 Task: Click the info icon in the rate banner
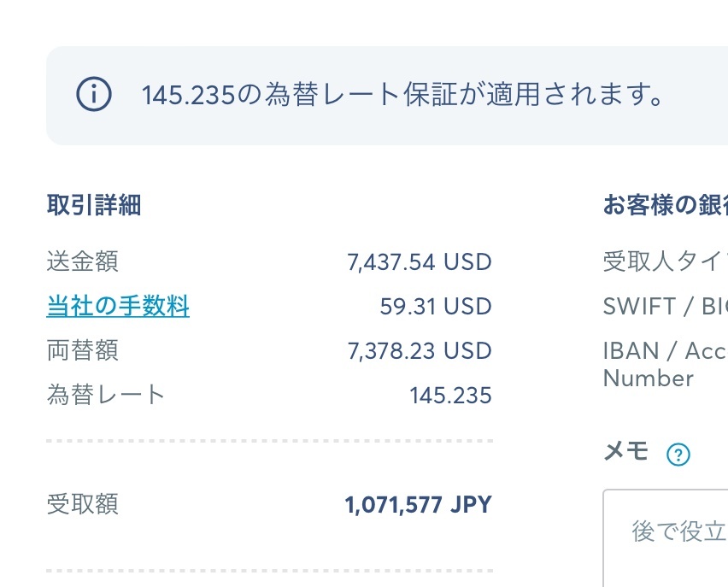pyautogui.click(x=93, y=95)
